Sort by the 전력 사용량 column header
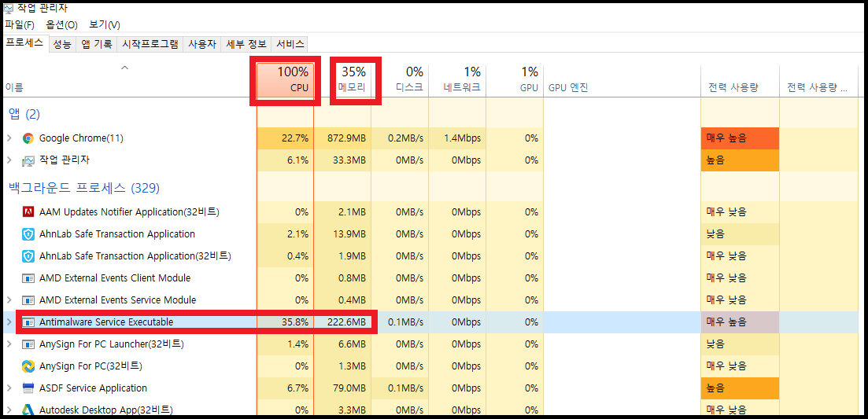This screenshot has width=868, height=419. click(x=741, y=79)
